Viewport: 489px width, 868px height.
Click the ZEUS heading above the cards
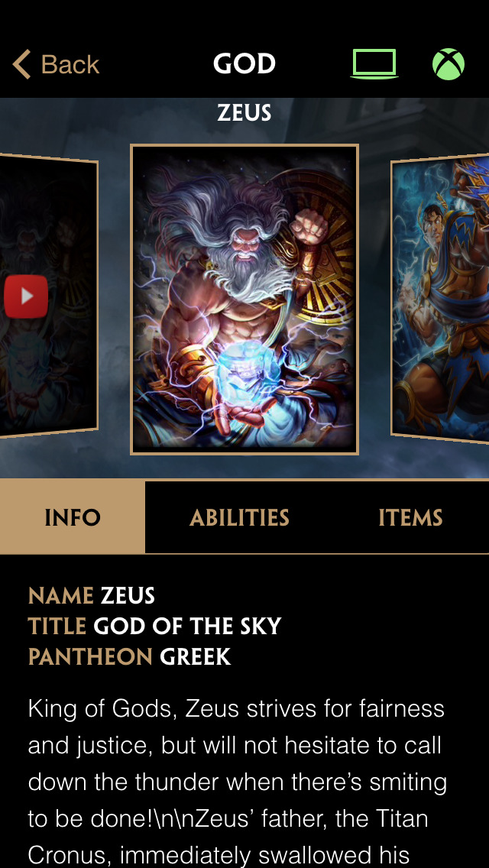tap(244, 114)
